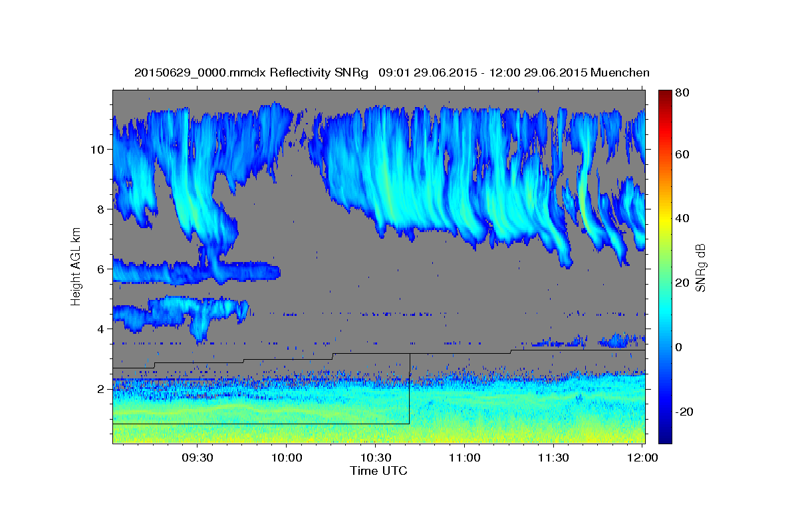Image resolution: width=798 pixels, height=532 pixels.
Task: Click the 'SNRg dB' colorbar label
Action: [700, 267]
